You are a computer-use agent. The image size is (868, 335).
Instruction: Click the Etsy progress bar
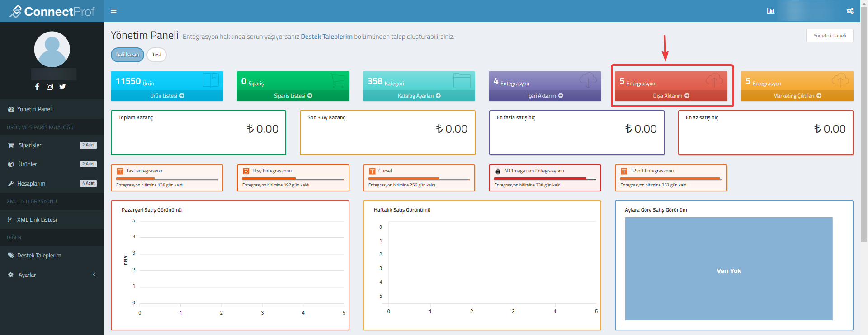pos(293,179)
